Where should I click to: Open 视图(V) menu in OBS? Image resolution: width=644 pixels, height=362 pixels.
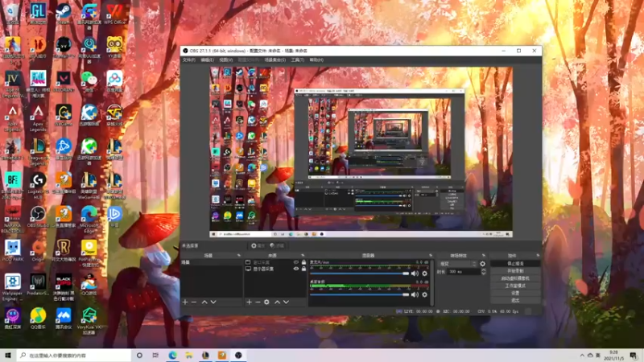[x=225, y=60]
